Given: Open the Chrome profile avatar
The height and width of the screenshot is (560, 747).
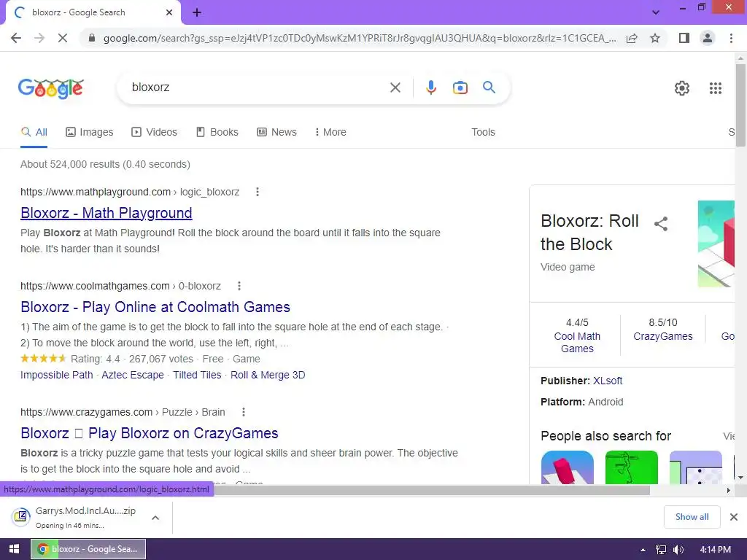Looking at the screenshot, I should (x=708, y=38).
